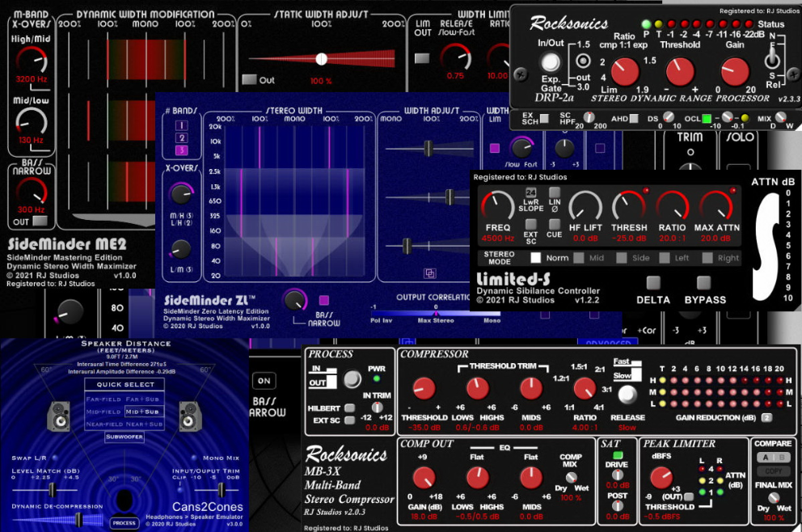Viewport: 802px width, 532px height.
Task: Click the DS knob on DRP-2a
Action: (x=668, y=117)
